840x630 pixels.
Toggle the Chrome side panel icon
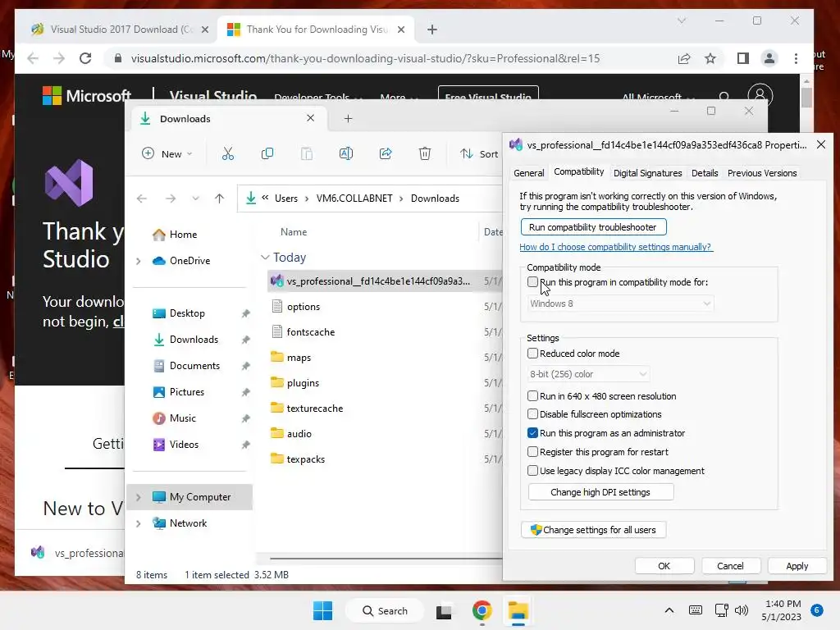coord(743,58)
